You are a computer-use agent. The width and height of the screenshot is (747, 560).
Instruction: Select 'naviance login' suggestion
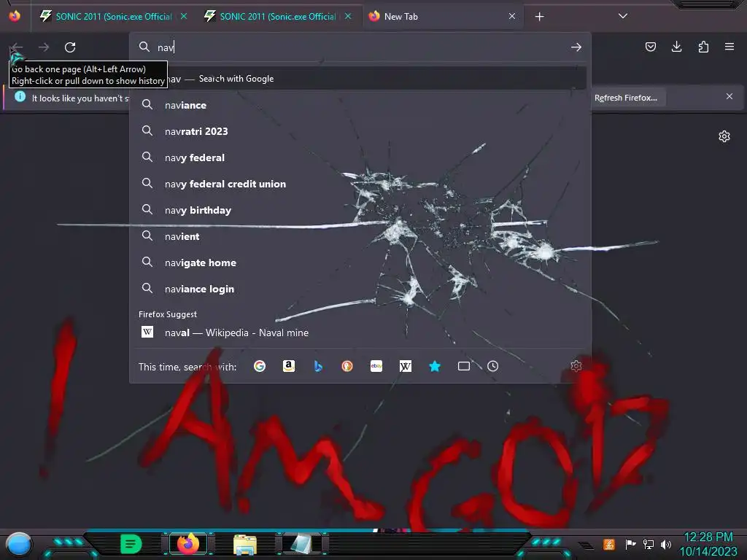(360, 289)
